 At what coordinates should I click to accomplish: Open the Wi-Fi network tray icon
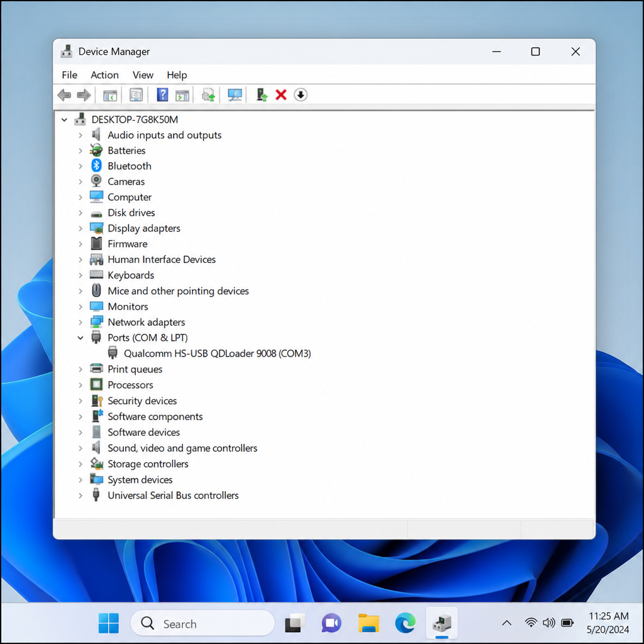531,623
